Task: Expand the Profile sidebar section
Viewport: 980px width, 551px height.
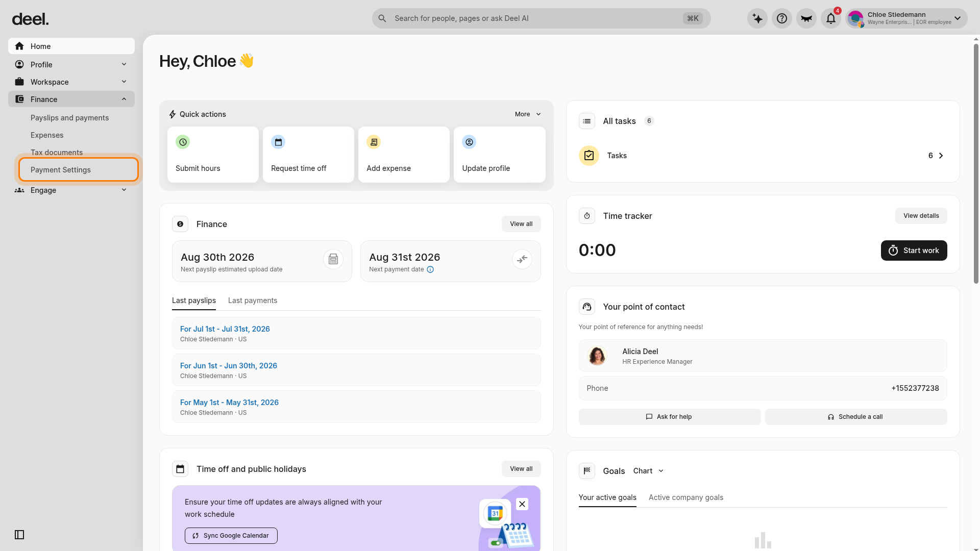Action: [71, 64]
